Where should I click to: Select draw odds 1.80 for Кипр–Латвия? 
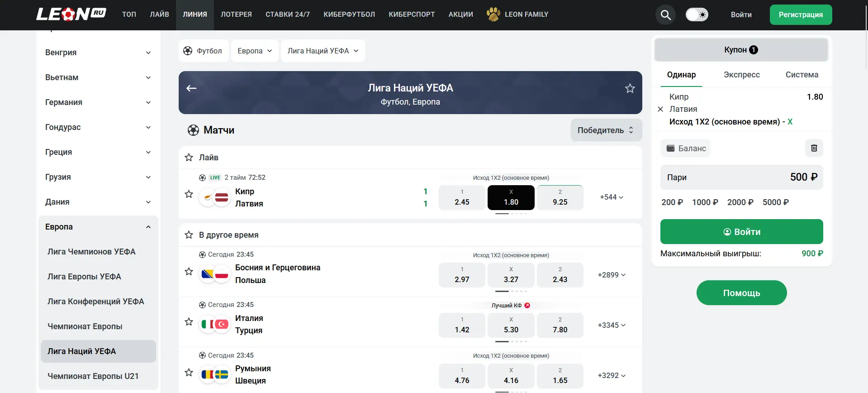click(511, 197)
